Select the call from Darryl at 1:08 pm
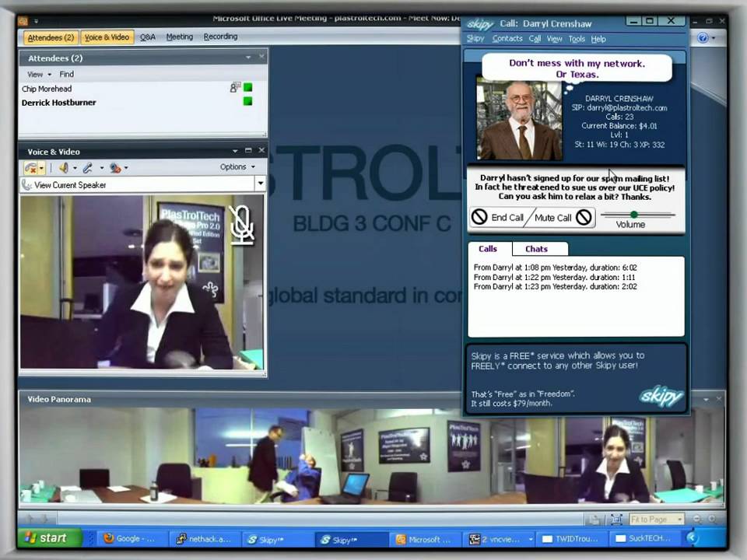The height and width of the screenshot is (560, 747). pyautogui.click(x=555, y=268)
